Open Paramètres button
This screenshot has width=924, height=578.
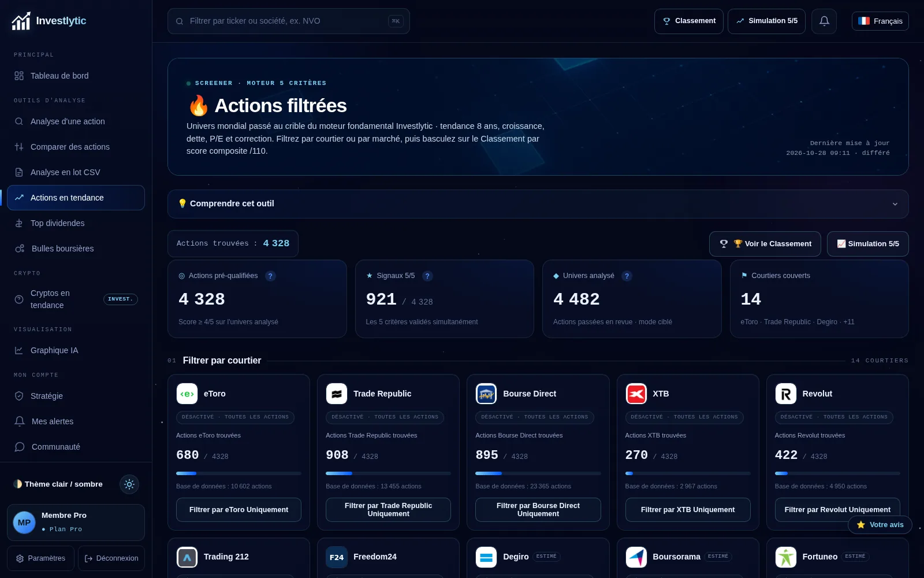tap(41, 558)
